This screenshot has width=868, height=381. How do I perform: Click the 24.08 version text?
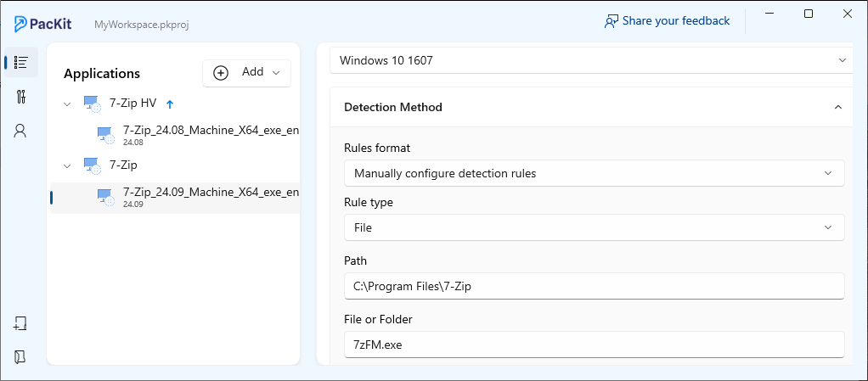[133, 143]
